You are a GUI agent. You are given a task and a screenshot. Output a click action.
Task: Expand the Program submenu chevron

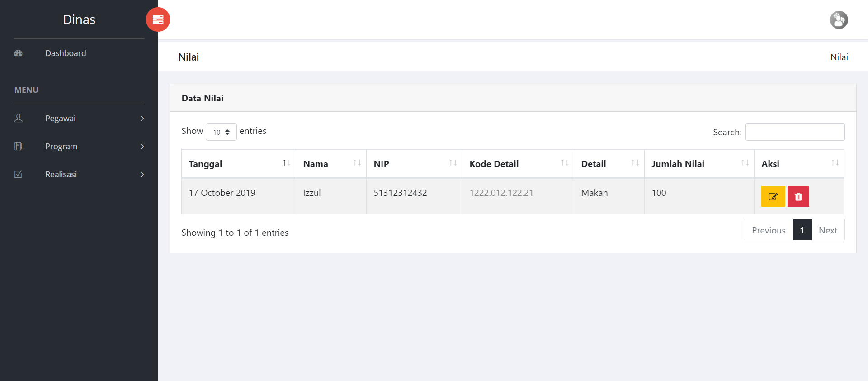tap(142, 147)
